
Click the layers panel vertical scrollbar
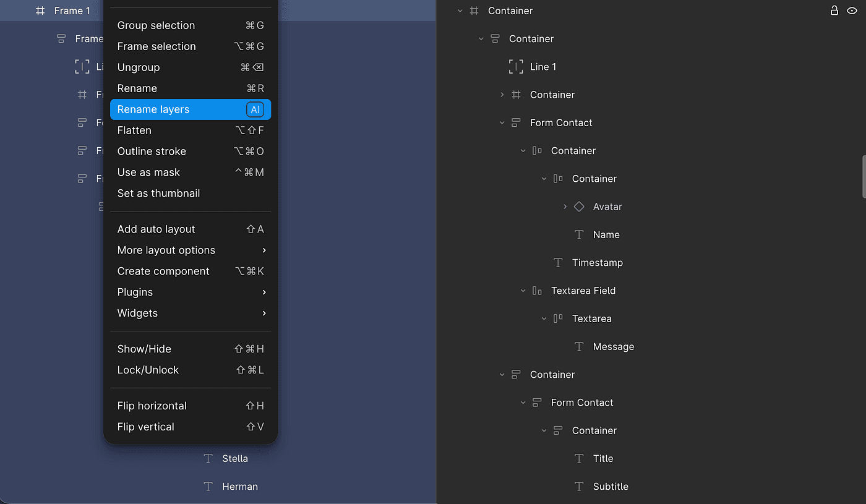[864, 177]
